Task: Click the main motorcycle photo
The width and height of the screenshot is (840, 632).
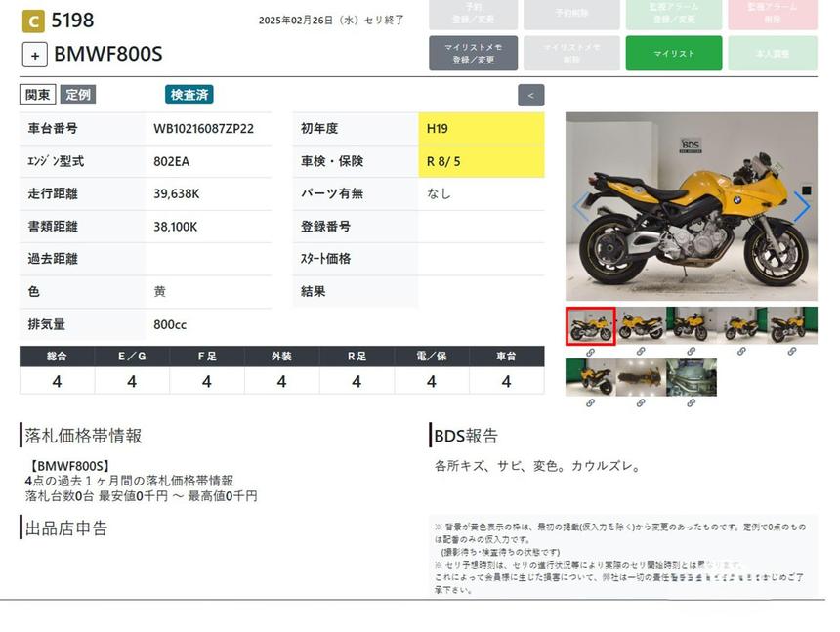Action: pos(691,206)
